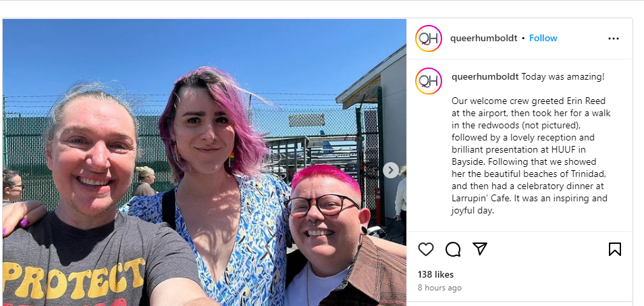The image size is (644, 306).
Task: Open comments with the speech bubble icon
Action: 452,249
